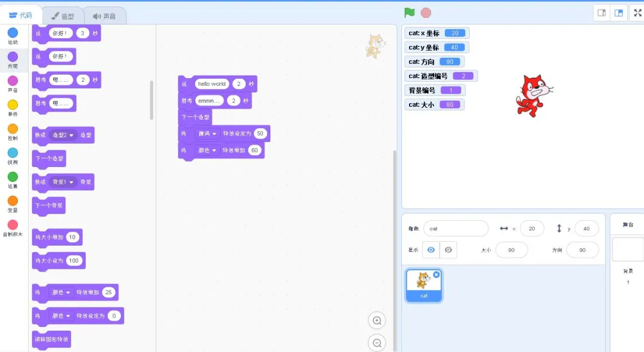Click the sprite name field containing cat
This screenshot has height=352, width=644.
tap(456, 229)
